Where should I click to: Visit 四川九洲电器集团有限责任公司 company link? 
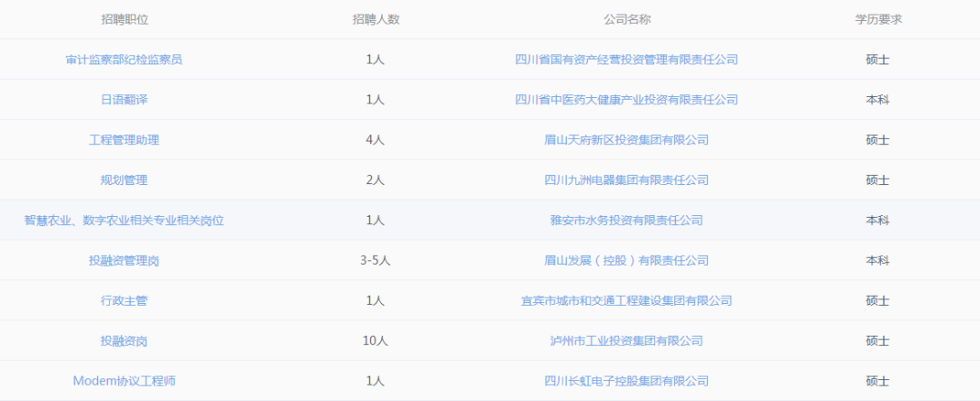pyautogui.click(x=627, y=181)
